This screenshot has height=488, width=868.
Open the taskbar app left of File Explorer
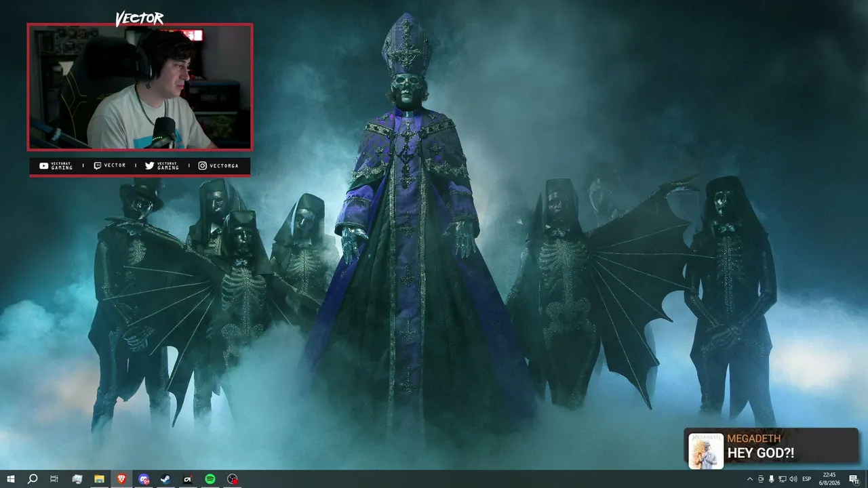(77, 479)
